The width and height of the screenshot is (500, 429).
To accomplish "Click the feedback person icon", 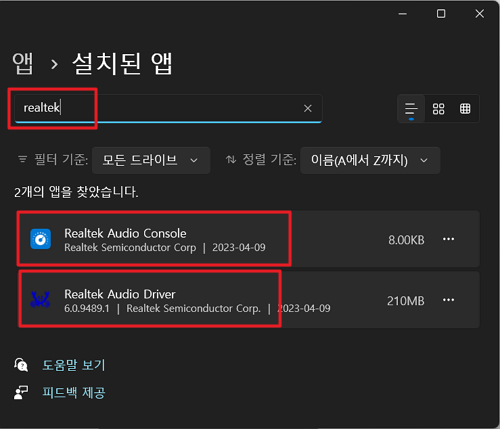I will pyautogui.click(x=21, y=392).
